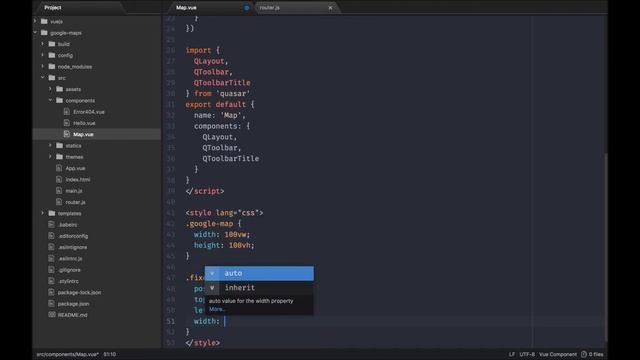Switch to the router.js editor tab
This screenshot has height=360, width=640.
pos(296,7)
